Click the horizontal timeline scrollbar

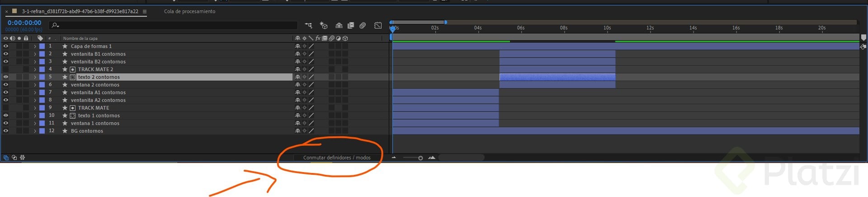coord(461,158)
